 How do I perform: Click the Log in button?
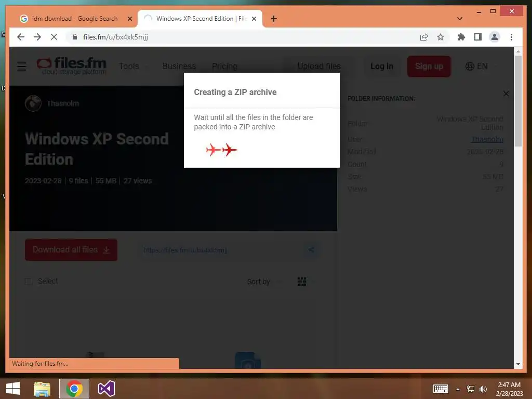tap(382, 66)
